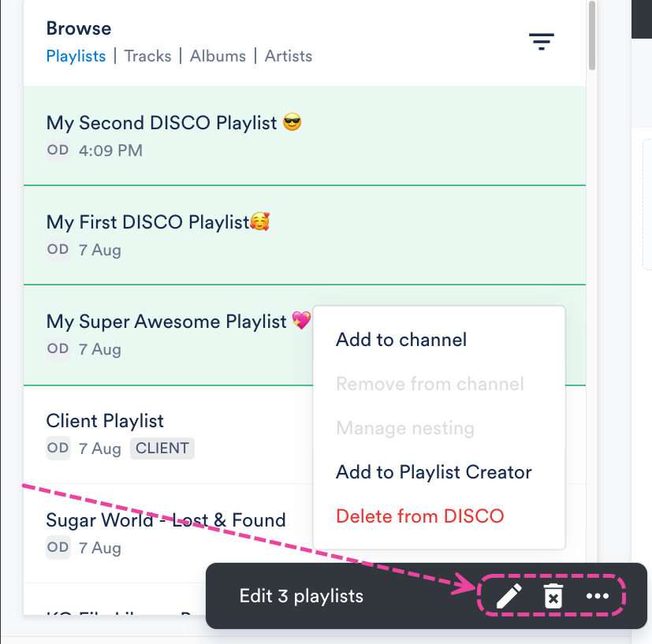
Task: Choose Add to channel from menu
Action: [x=401, y=340]
